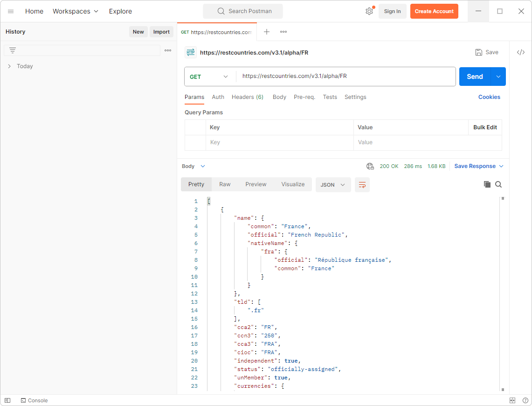The width and height of the screenshot is (532, 406).
Task: Click the query param Key field
Action: tap(280, 143)
